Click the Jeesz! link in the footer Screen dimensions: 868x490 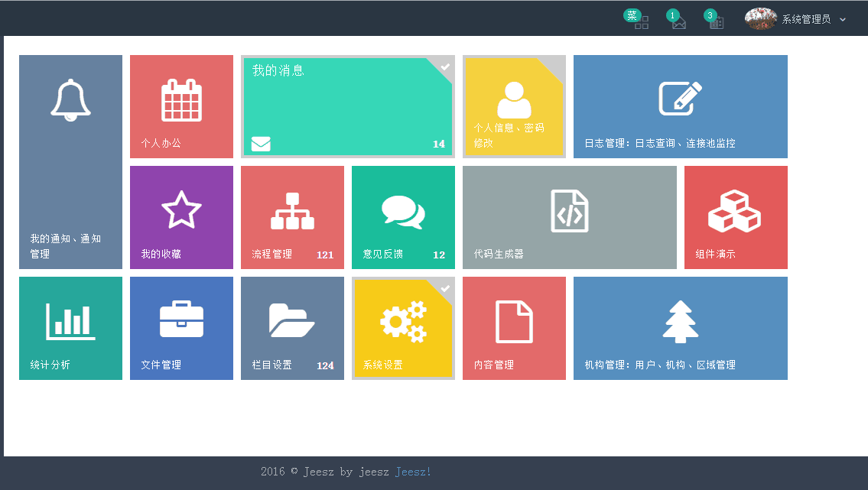(x=413, y=472)
